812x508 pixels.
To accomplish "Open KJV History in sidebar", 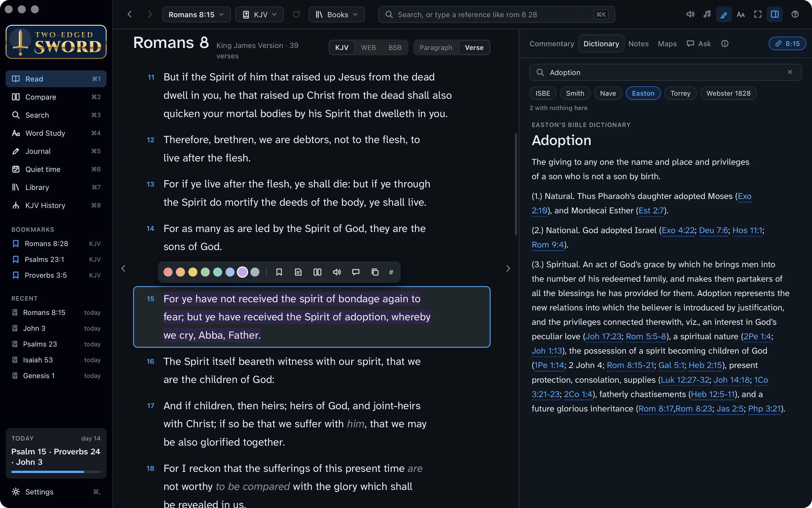I will tap(56, 205).
